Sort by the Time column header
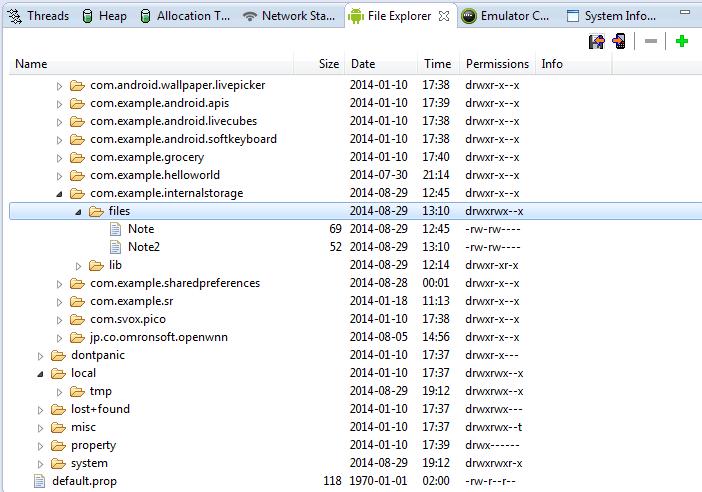The image size is (702, 492). click(x=437, y=64)
